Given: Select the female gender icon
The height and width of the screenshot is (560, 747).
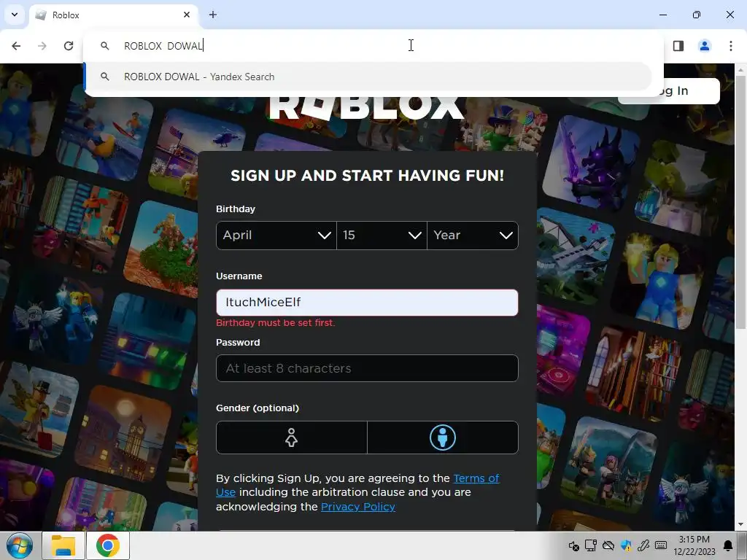Looking at the screenshot, I should click(x=292, y=437).
